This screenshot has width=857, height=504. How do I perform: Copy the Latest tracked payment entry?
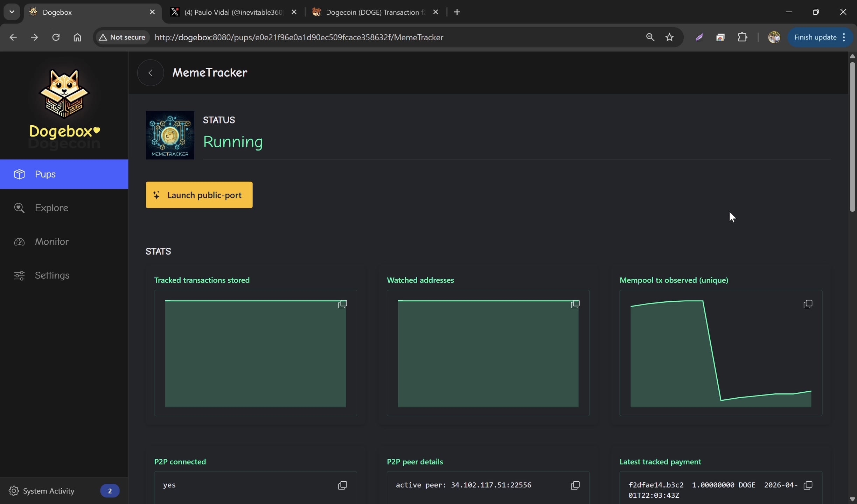tap(808, 485)
